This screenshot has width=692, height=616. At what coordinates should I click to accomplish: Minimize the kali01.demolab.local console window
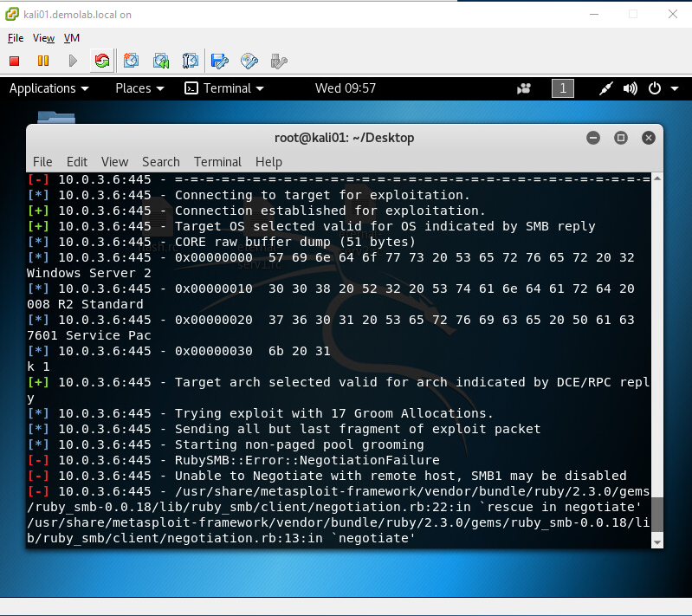594,14
